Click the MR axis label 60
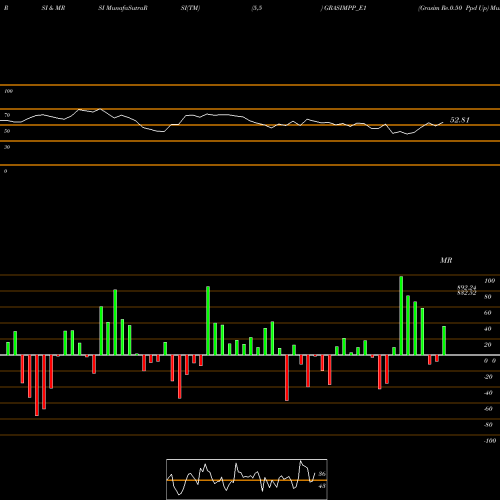500x500 pixels. click(487, 313)
